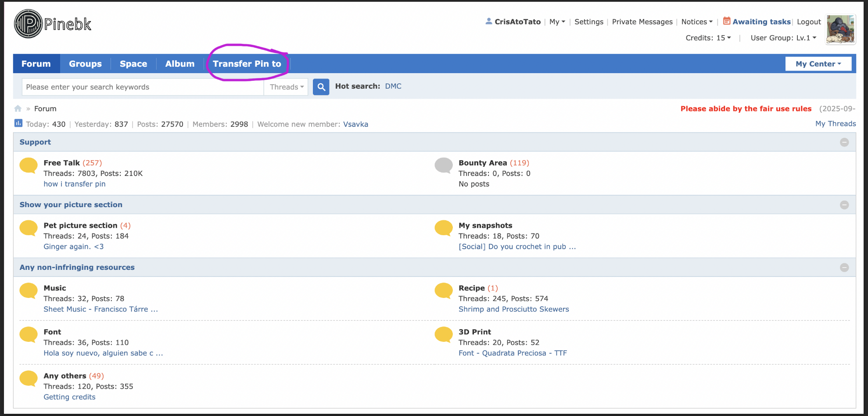This screenshot has width=868, height=416.
Task: Expand the User Group Lv.1 dropdown
Action: pos(783,38)
